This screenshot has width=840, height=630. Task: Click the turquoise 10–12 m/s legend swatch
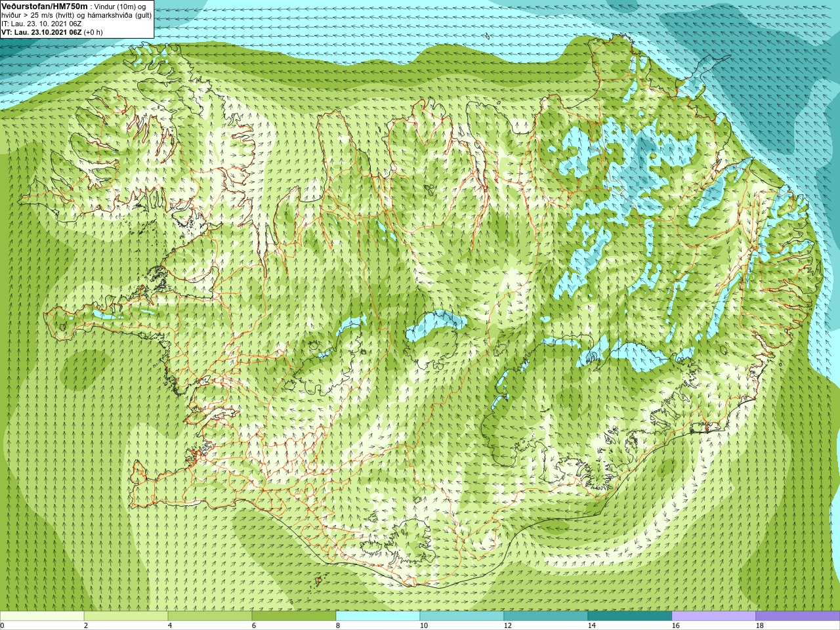coord(462,616)
